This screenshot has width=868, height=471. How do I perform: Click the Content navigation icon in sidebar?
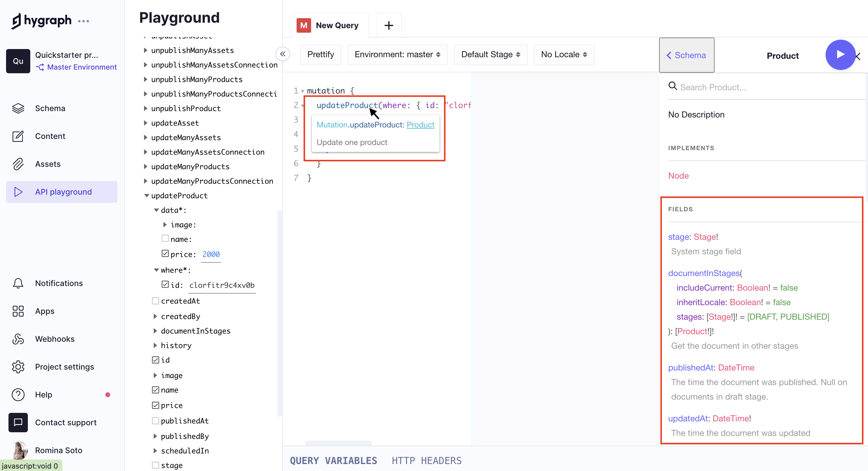click(17, 136)
